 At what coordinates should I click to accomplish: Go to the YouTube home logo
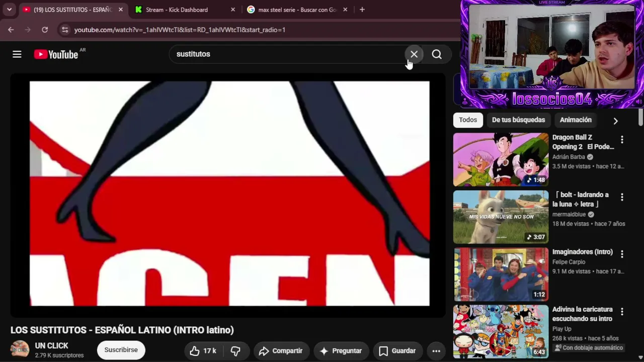[56, 54]
